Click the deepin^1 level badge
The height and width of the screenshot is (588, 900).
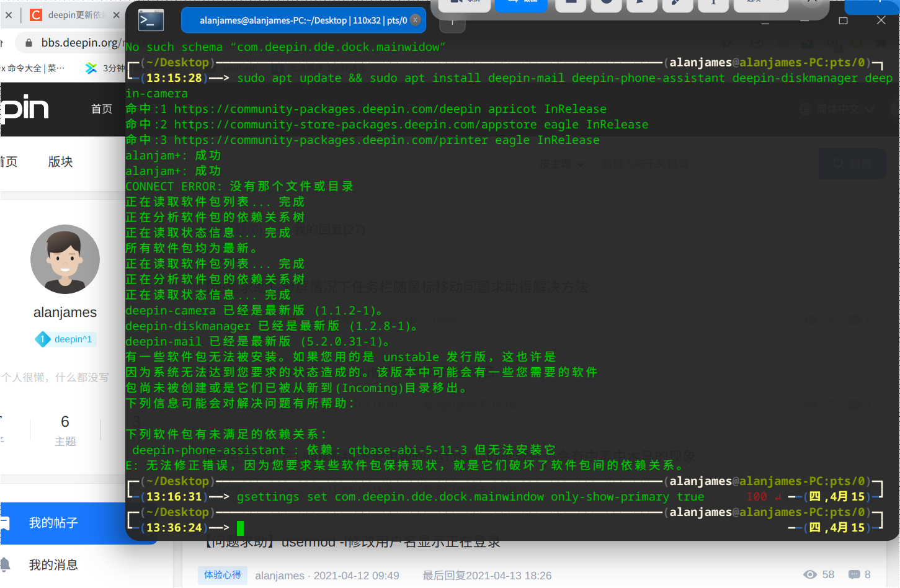coord(65,339)
